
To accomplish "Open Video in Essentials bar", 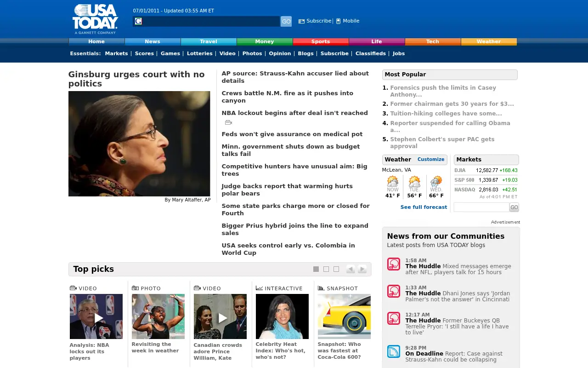I will (x=227, y=53).
